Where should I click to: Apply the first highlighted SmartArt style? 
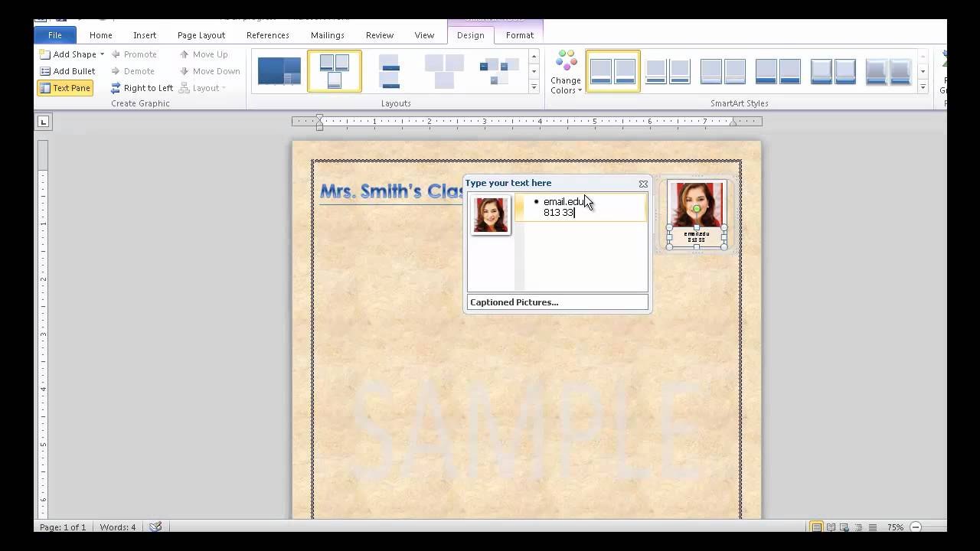(613, 71)
